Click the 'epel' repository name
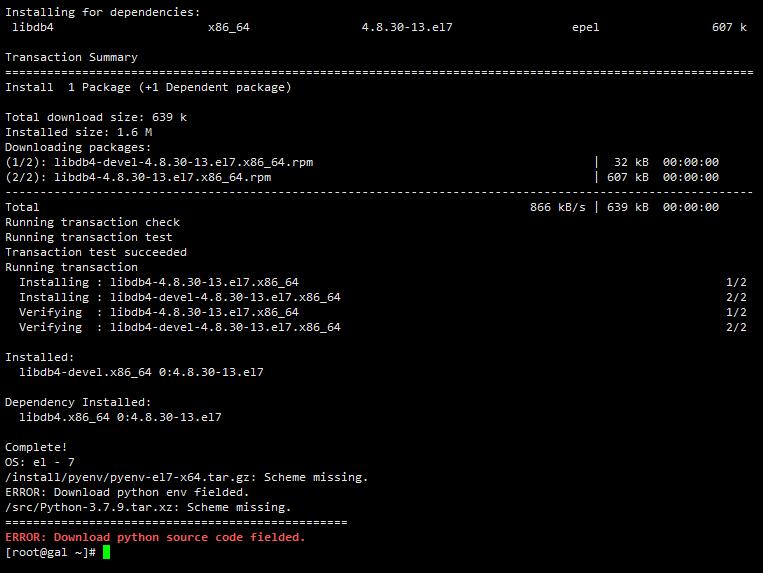This screenshot has height=573, width=763. [x=585, y=27]
